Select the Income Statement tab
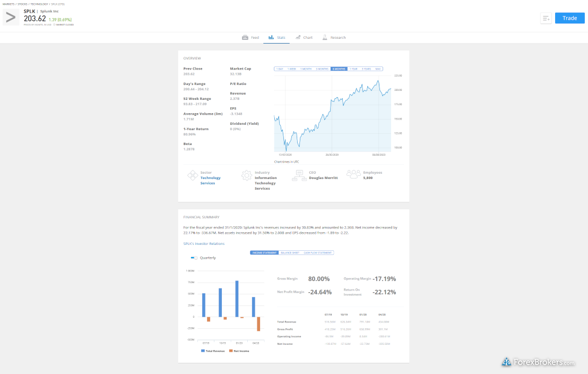The width and height of the screenshot is (588, 374). [x=264, y=253]
